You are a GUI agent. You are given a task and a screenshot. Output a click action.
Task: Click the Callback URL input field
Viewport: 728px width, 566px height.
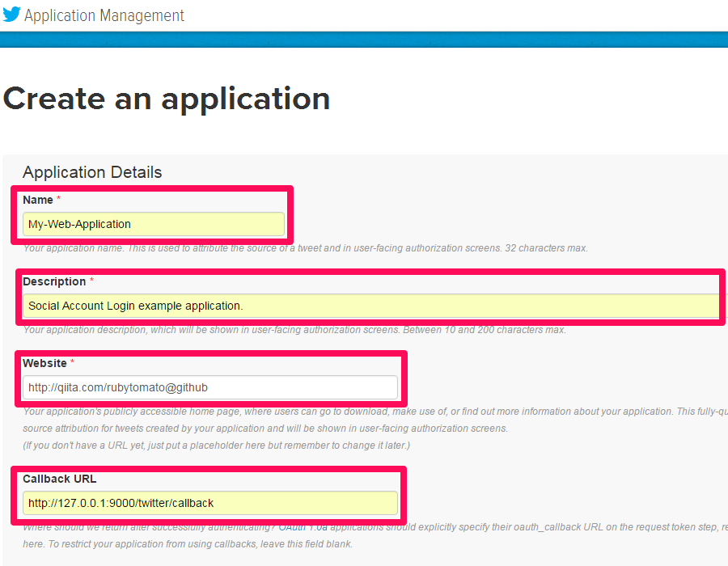coord(210,503)
